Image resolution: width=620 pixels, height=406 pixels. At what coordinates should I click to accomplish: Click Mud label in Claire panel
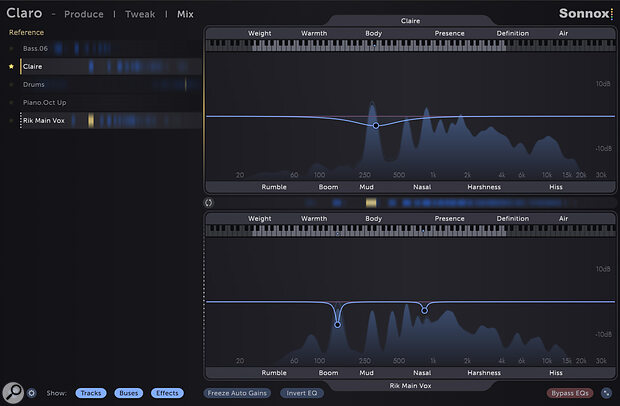[x=366, y=187]
